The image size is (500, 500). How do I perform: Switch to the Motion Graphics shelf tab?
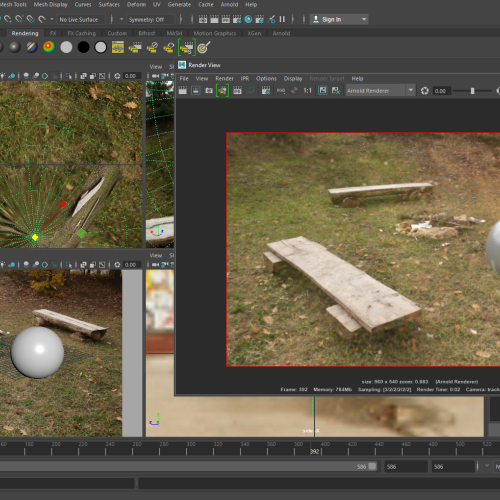[x=215, y=33]
